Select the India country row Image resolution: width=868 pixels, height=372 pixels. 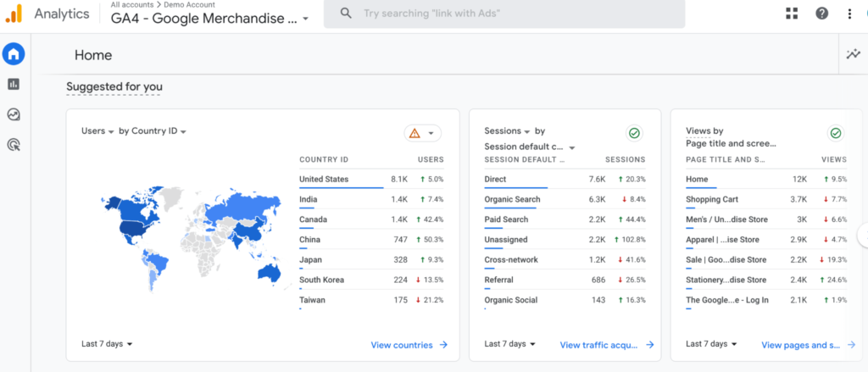[371, 199]
